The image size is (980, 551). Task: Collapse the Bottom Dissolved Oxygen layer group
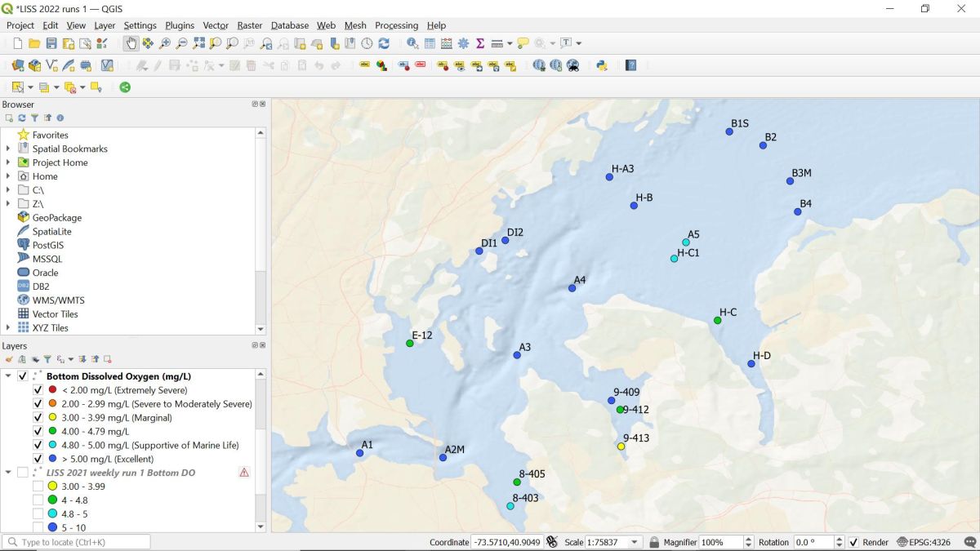[8, 376]
